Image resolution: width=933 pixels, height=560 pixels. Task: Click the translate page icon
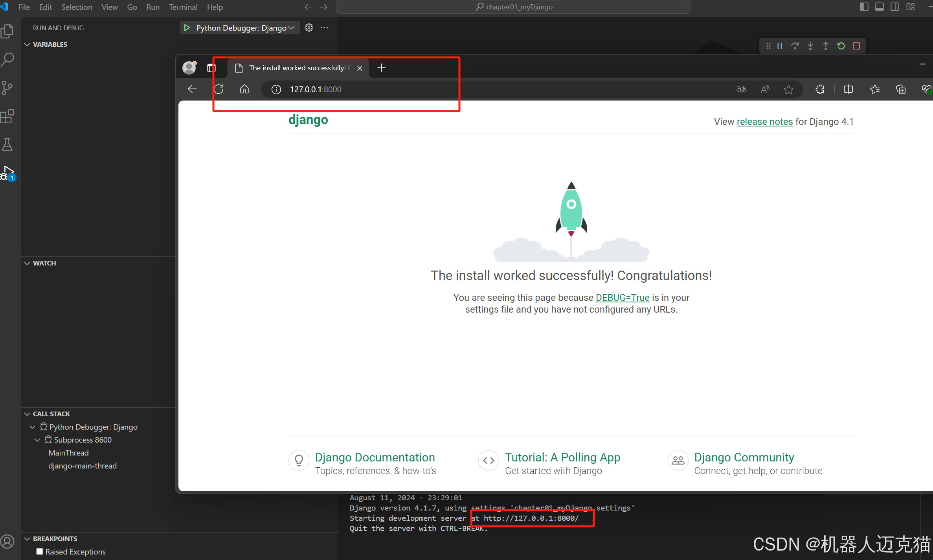(x=741, y=89)
